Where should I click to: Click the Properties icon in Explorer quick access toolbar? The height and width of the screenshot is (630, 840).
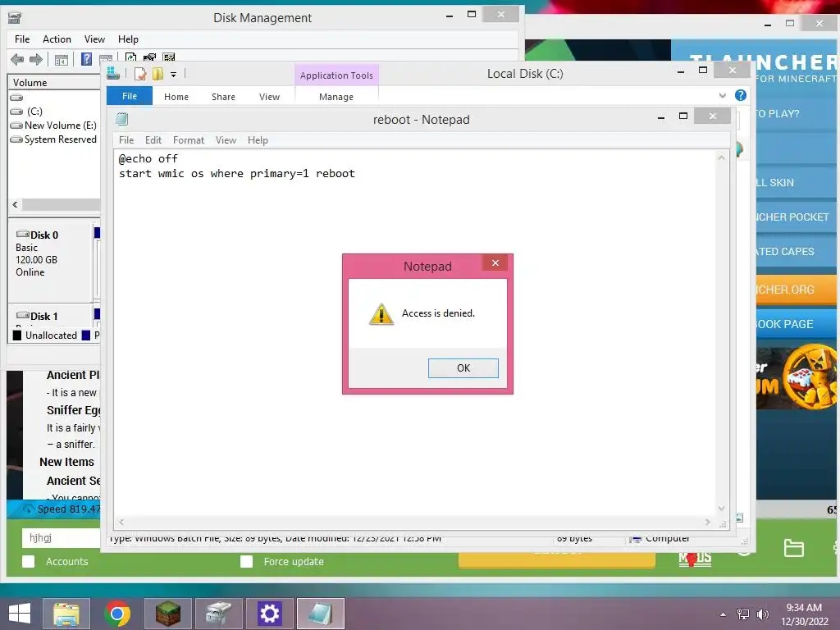click(139, 74)
